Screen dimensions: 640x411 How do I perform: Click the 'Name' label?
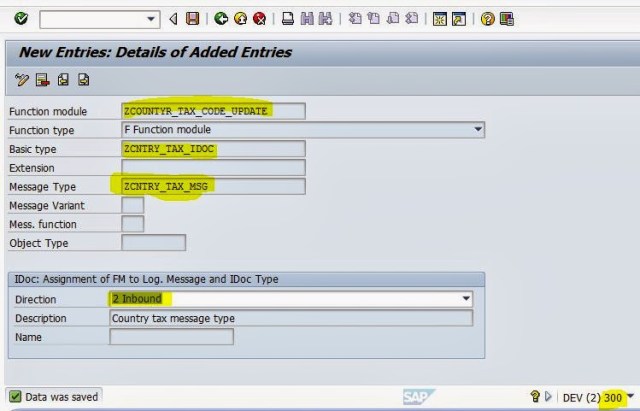point(28,337)
